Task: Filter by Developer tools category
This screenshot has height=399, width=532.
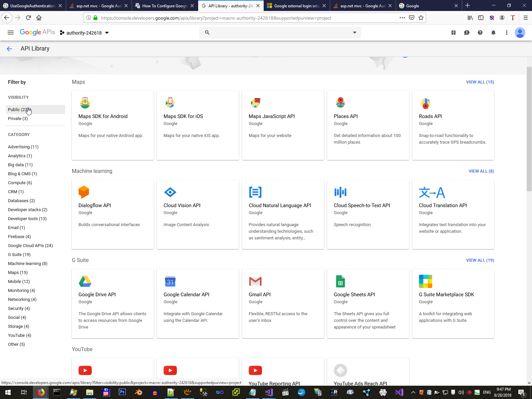Action: 27,219
